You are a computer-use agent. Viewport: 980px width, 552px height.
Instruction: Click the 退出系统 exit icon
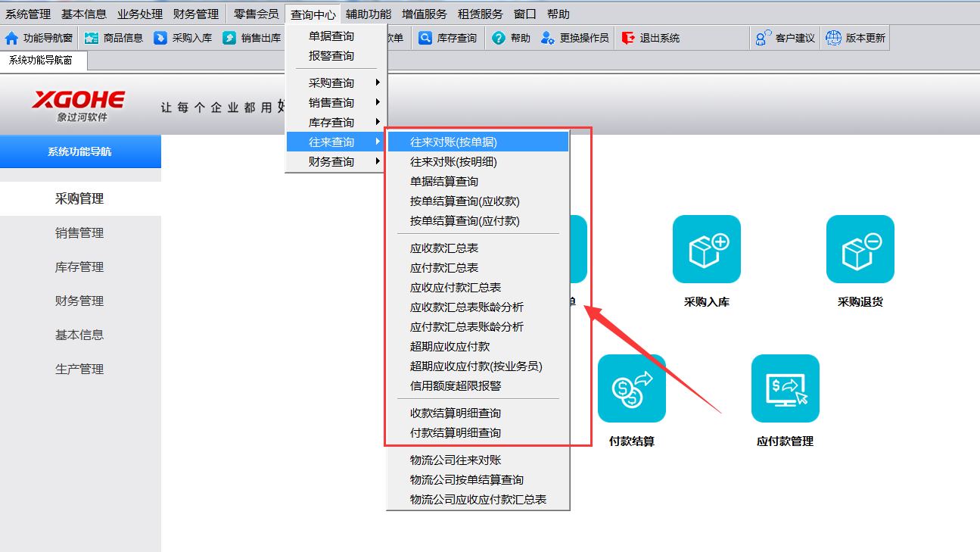click(x=628, y=38)
